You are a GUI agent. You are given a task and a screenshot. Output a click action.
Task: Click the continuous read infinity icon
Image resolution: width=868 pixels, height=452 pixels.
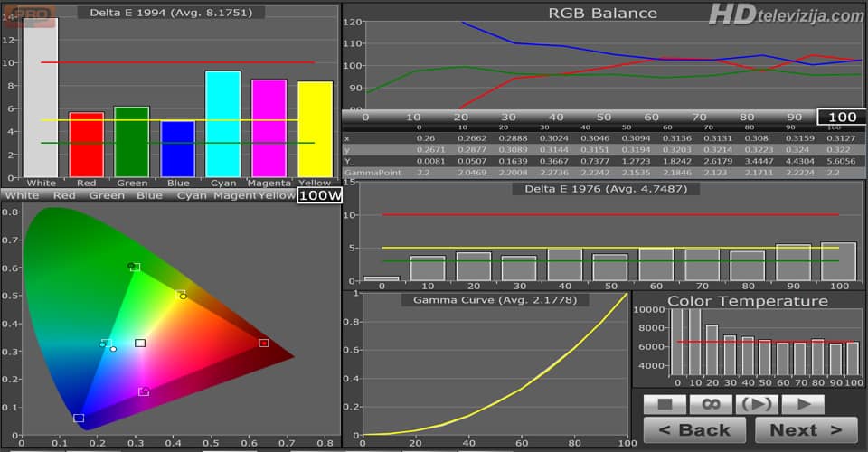coord(711,404)
